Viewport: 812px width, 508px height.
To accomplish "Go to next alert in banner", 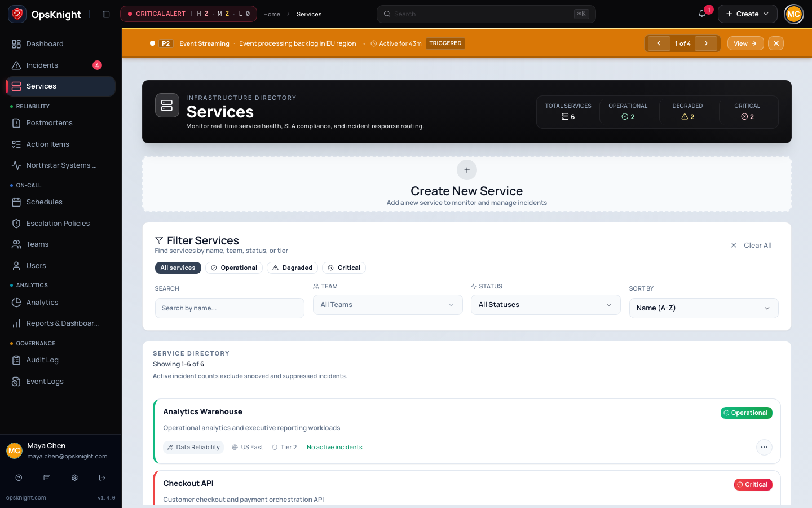I will (706, 43).
